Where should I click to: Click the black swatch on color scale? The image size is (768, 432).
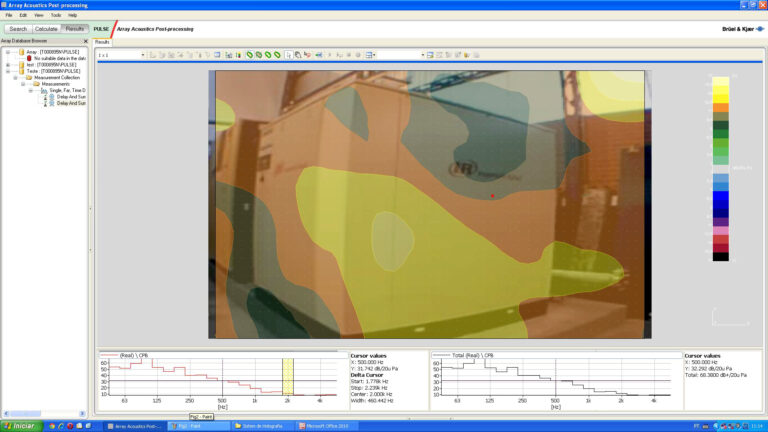point(720,257)
